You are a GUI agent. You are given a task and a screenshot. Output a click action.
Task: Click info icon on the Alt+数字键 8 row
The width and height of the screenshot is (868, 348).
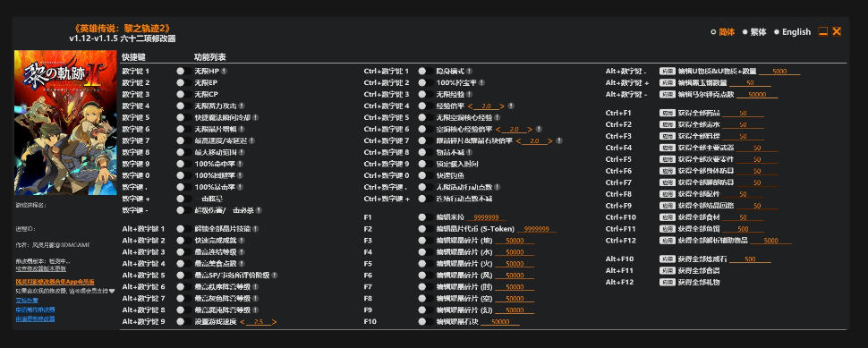point(256,310)
